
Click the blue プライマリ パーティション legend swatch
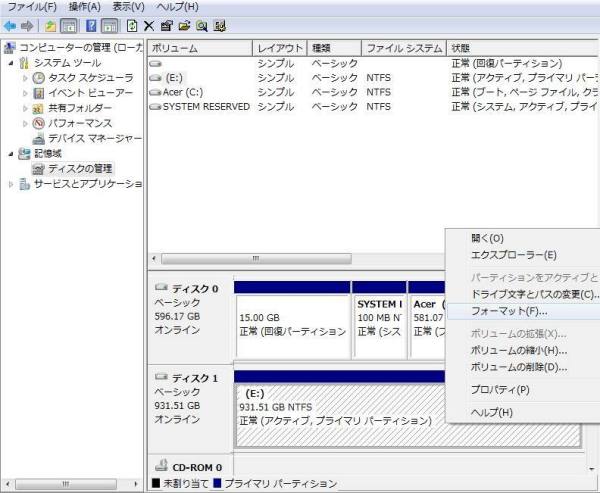(216, 484)
